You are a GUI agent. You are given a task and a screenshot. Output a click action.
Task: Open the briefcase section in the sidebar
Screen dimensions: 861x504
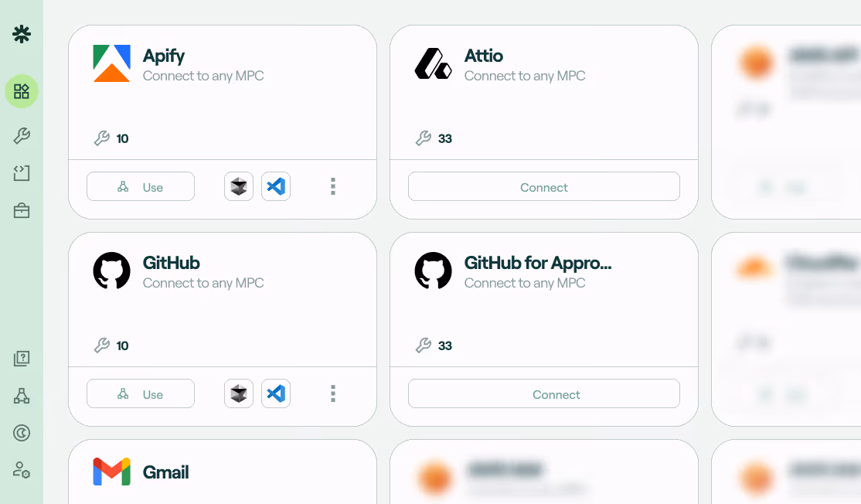point(22,209)
